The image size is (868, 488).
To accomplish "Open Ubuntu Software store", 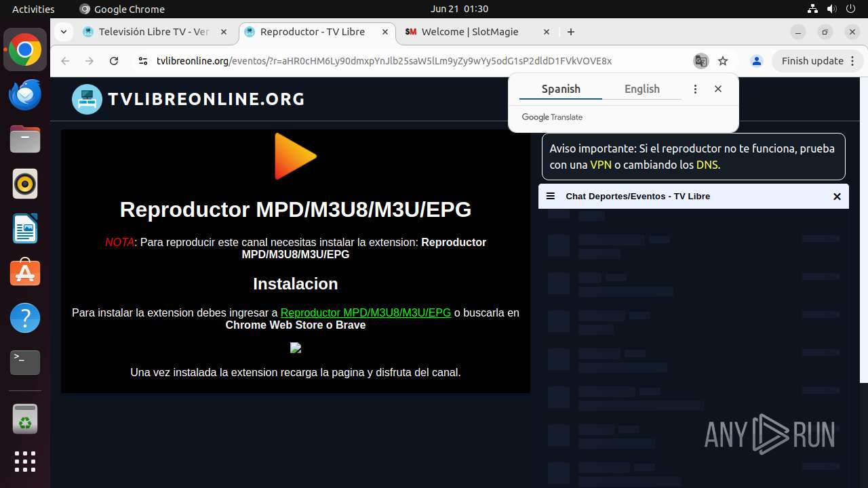I will click(x=25, y=273).
